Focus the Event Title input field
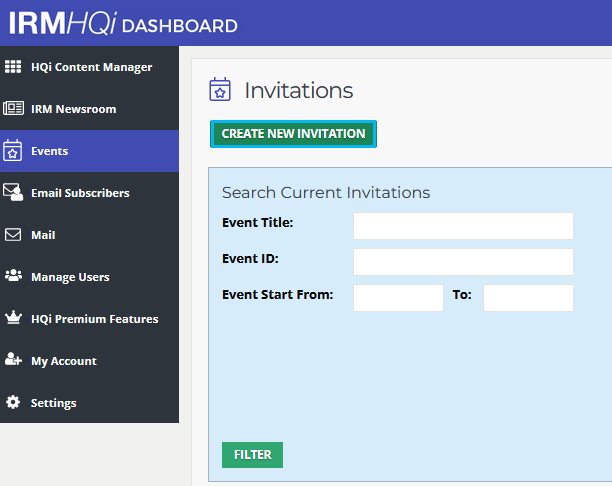 coord(463,226)
